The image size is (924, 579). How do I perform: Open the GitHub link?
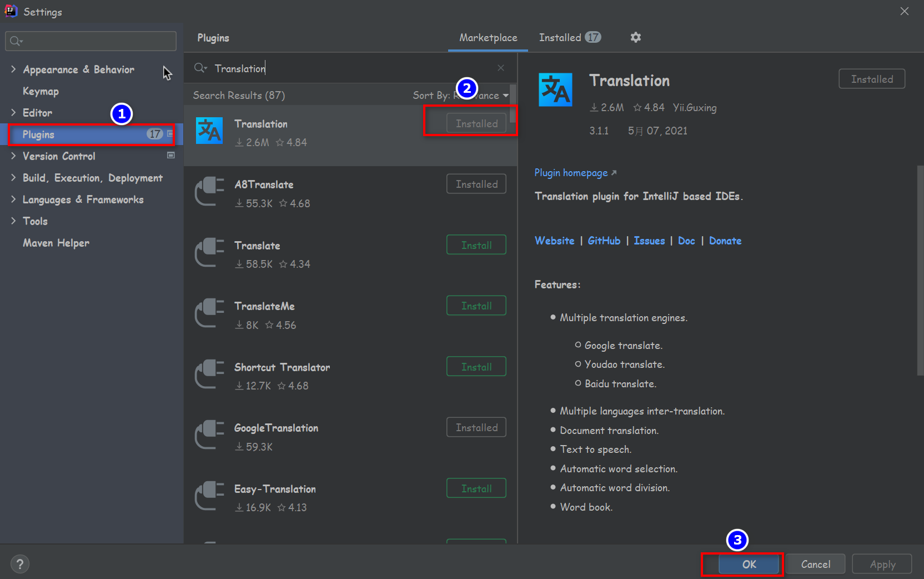[x=604, y=241]
